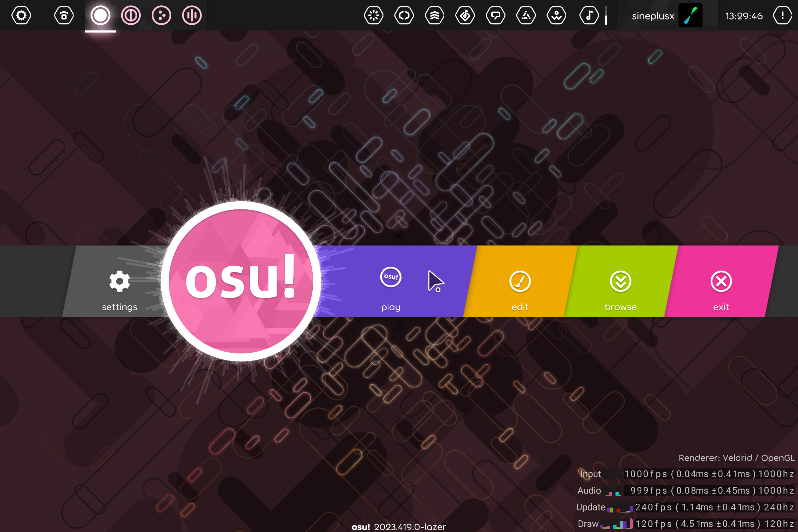Viewport: 798px width, 532px height.
Task: Click the pink exit button
Action: (x=721, y=282)
